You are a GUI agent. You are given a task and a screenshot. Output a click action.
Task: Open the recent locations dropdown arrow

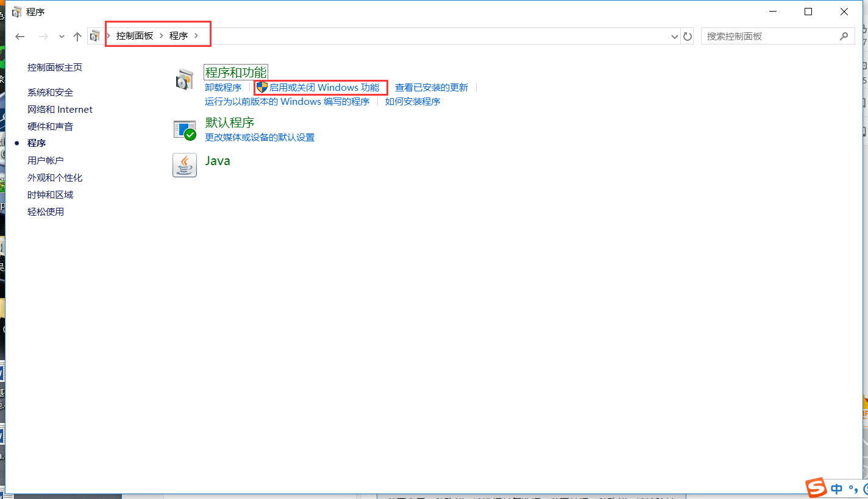[62, 37]
